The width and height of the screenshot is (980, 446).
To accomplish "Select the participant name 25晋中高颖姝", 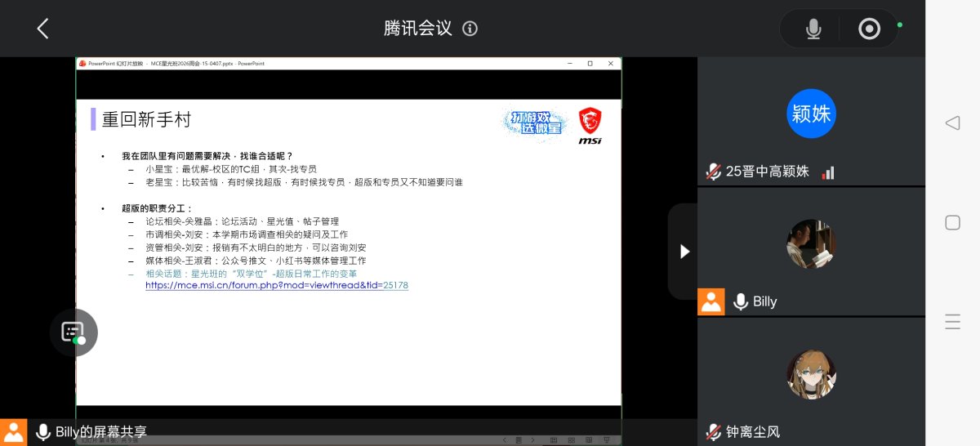I will coord(768,172).
